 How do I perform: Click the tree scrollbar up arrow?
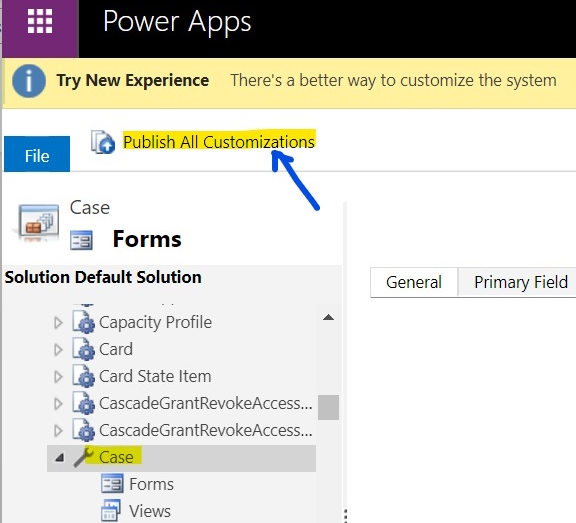point(328,317)
